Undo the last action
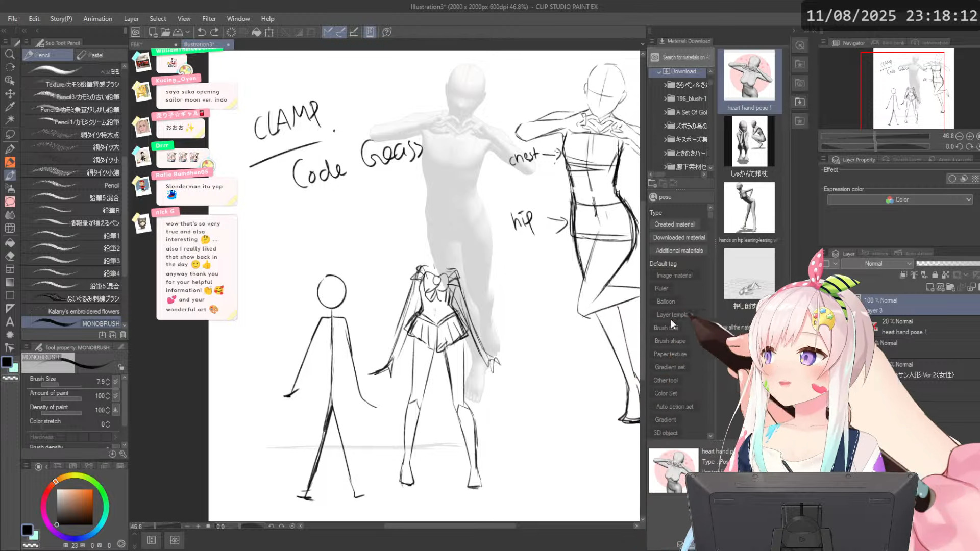This screenshot has width=980, height=551. (x=202, y=32)
